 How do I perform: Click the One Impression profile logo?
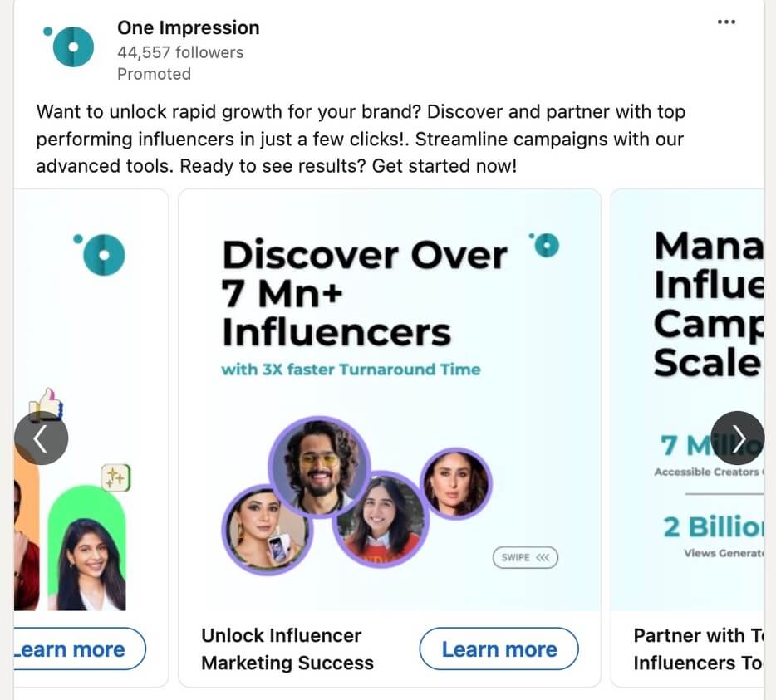[72, 47]
